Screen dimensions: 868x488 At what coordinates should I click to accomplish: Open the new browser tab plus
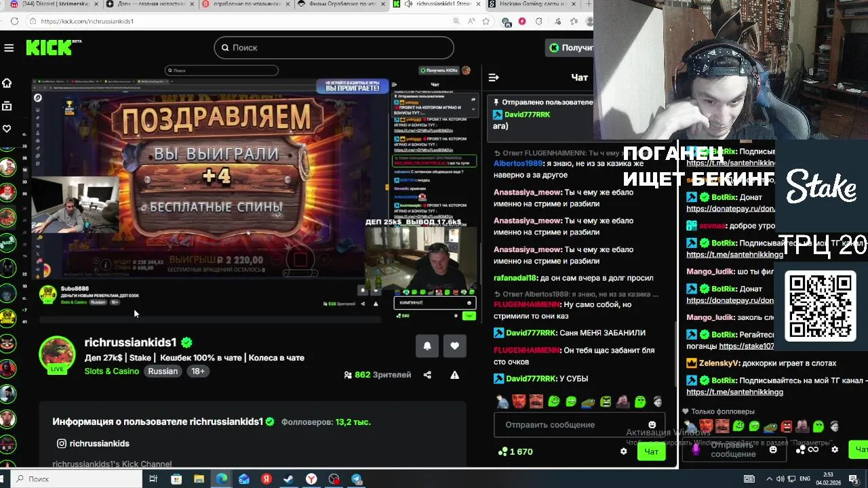click(x=589, y=4)
